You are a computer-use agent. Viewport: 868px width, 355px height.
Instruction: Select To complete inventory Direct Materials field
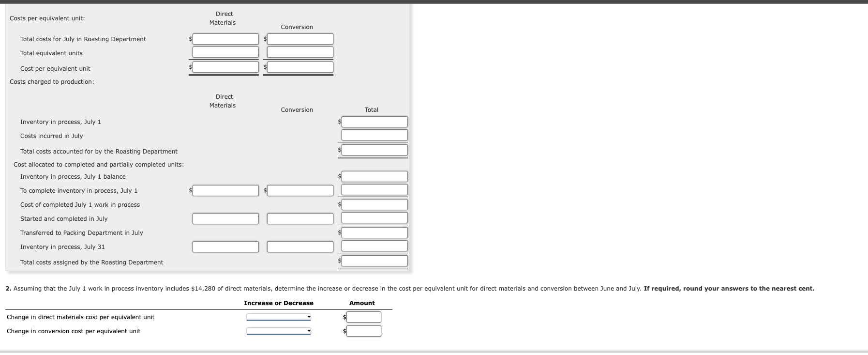pyautogui.click(x=225, y=190)
